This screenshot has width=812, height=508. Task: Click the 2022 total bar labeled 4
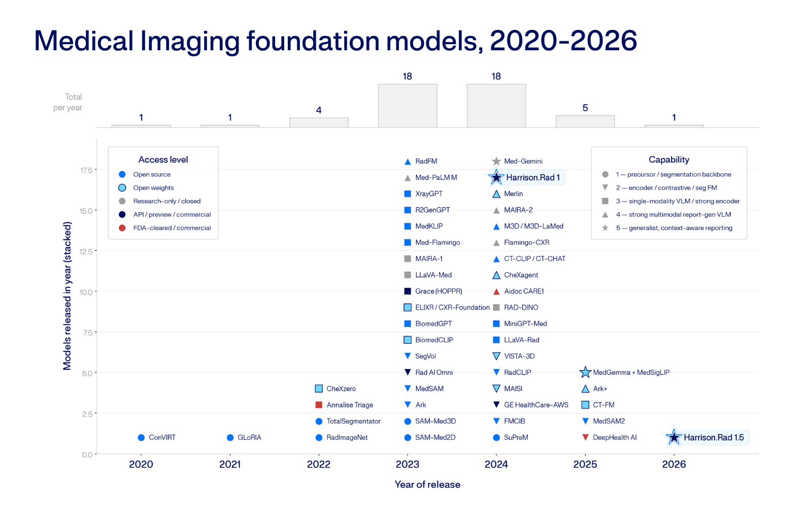click(x=319, y=122)
